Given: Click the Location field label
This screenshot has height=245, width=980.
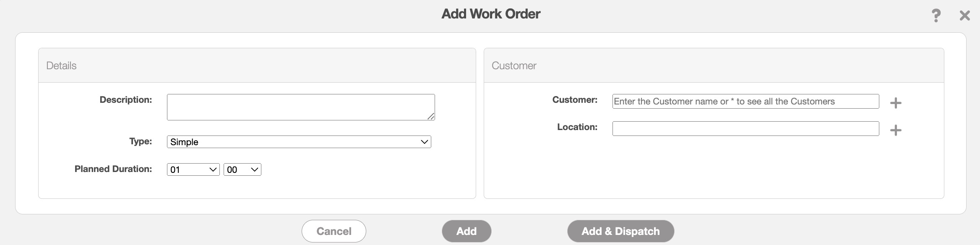Looking at the screenshot, I should (x=577, y=127).
